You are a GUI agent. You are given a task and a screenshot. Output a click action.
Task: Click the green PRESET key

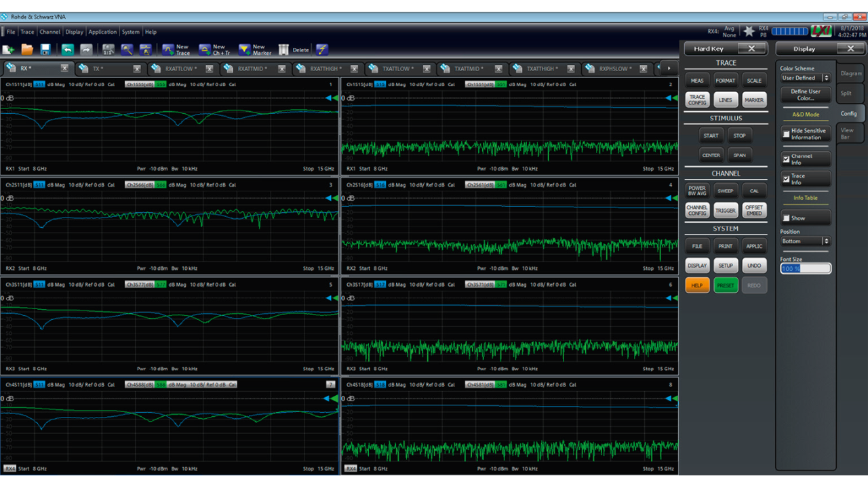coord(726,285)
